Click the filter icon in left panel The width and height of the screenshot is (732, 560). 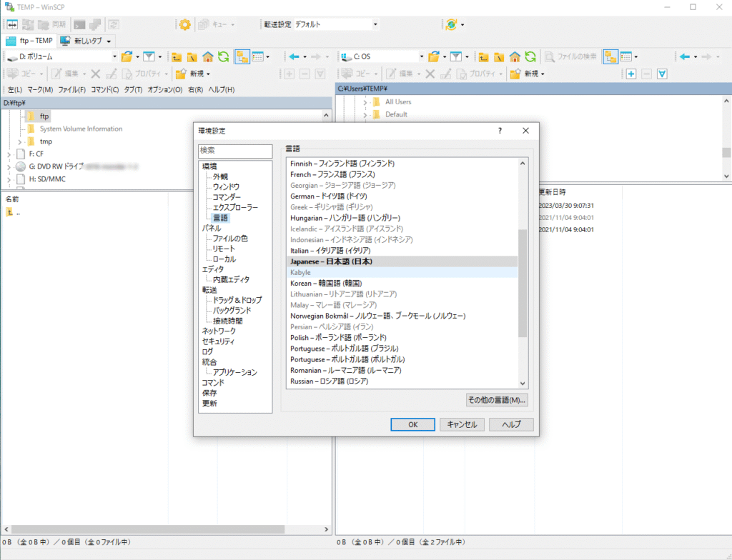[149, 56]
